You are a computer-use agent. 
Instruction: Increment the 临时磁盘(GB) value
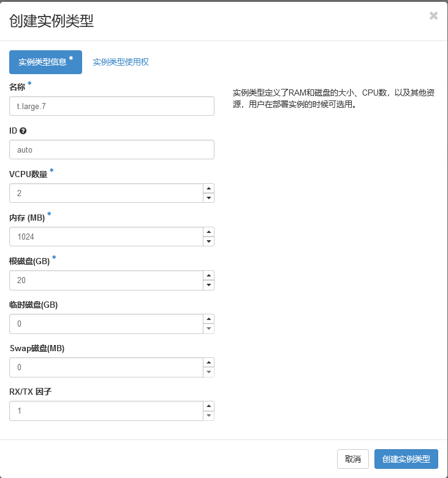click(x=209, y=319)
